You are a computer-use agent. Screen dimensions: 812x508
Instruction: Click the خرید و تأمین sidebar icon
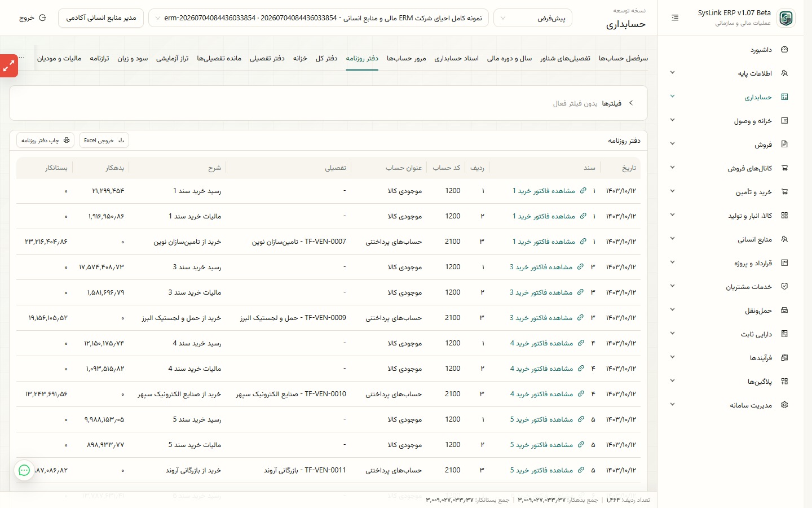(x=784, y=192)
